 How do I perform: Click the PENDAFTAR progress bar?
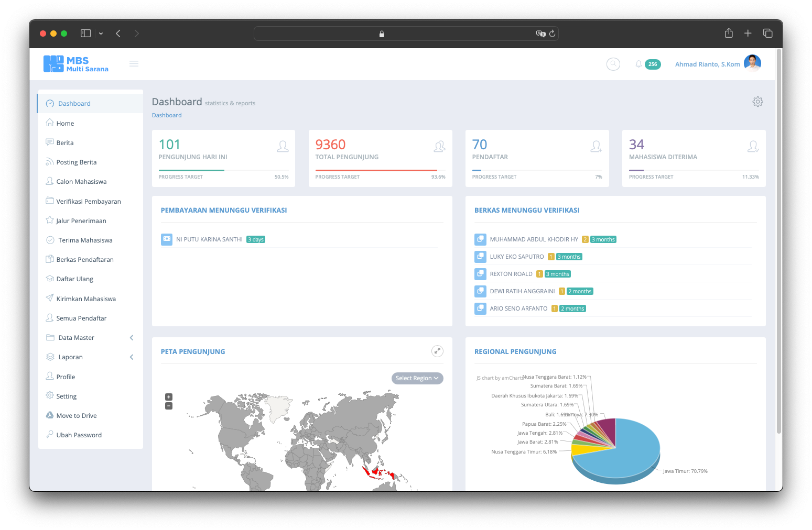[x=537, y=170]
